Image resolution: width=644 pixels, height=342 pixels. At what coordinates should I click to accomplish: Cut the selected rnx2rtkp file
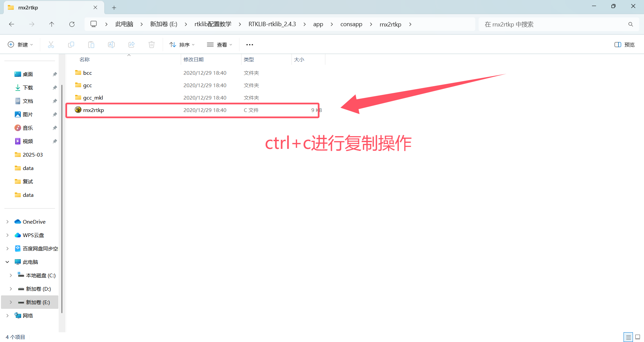click(x=51, y=44)
